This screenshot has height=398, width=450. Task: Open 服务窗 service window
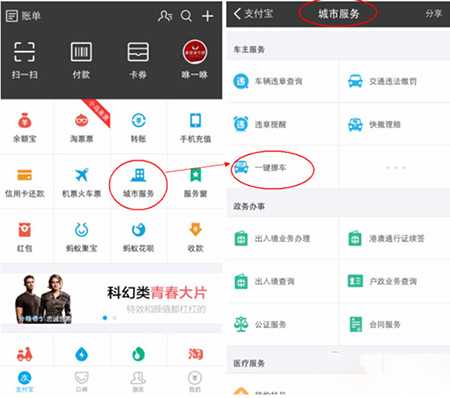point(195,183)
